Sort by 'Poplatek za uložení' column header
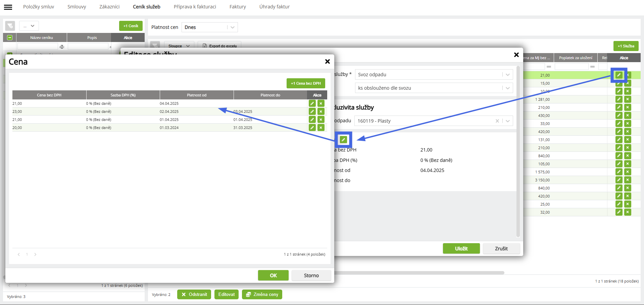 coord(576,58)
